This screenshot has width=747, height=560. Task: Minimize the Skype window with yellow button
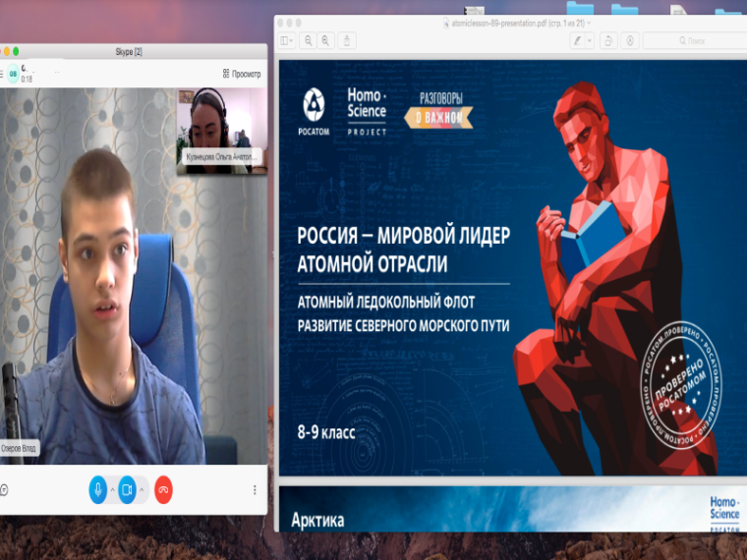7,51
